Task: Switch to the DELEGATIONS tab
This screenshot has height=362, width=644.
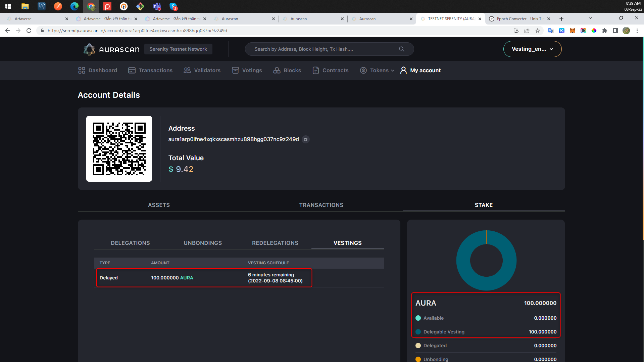Action: pos(130,243)
